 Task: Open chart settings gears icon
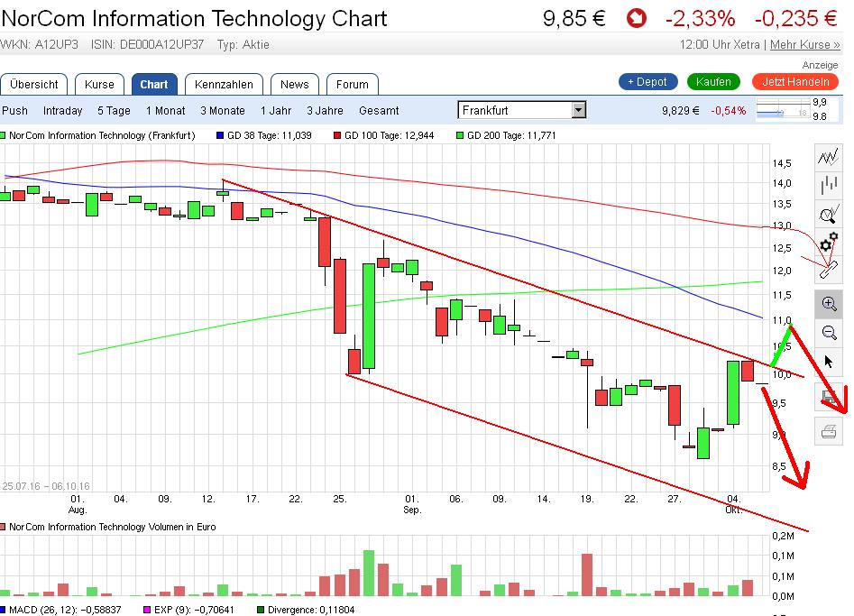[829, 242]
